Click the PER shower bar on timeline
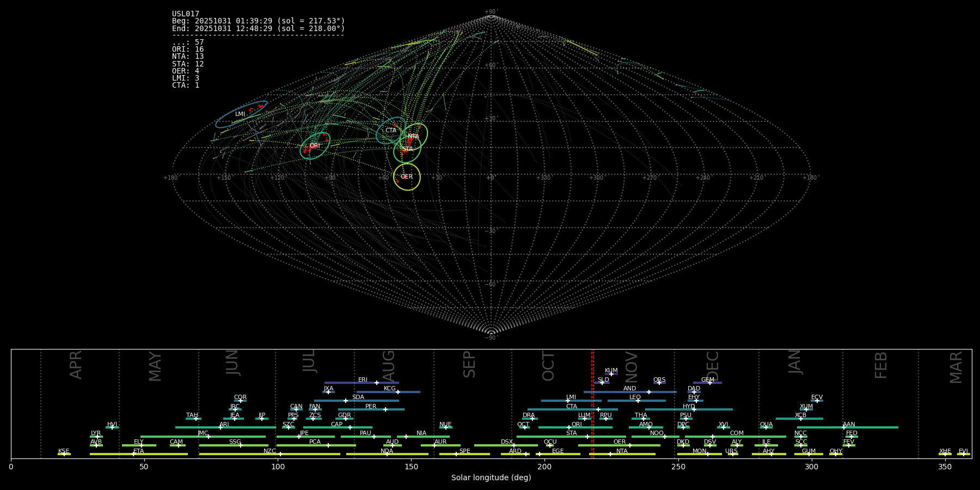 click(371, 409)
